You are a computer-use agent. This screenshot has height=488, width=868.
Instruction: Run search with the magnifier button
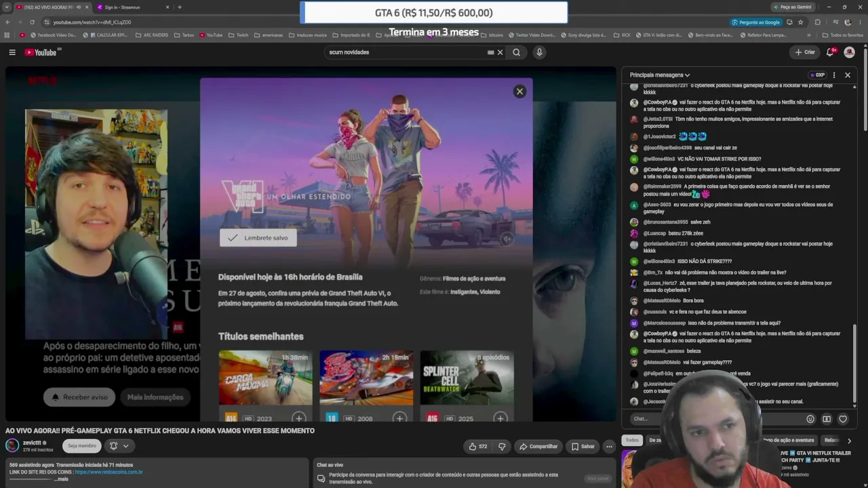tap(517, 52)
